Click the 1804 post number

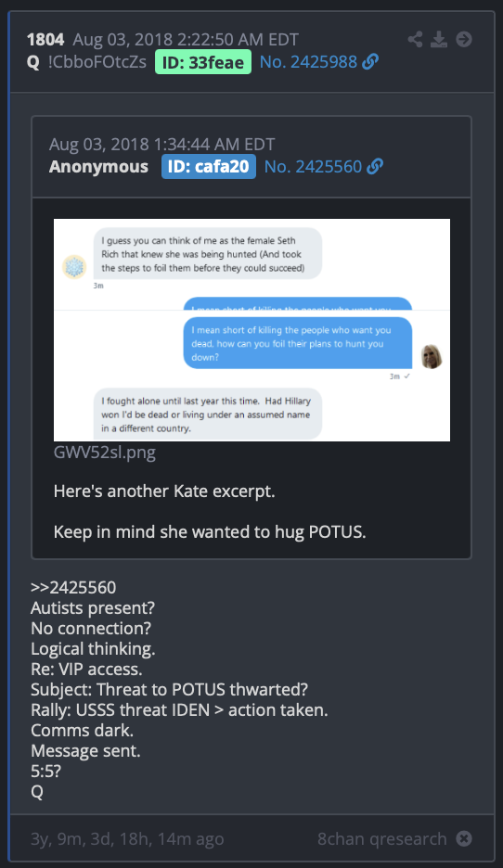pyautogui.click(x=45, y=40)
